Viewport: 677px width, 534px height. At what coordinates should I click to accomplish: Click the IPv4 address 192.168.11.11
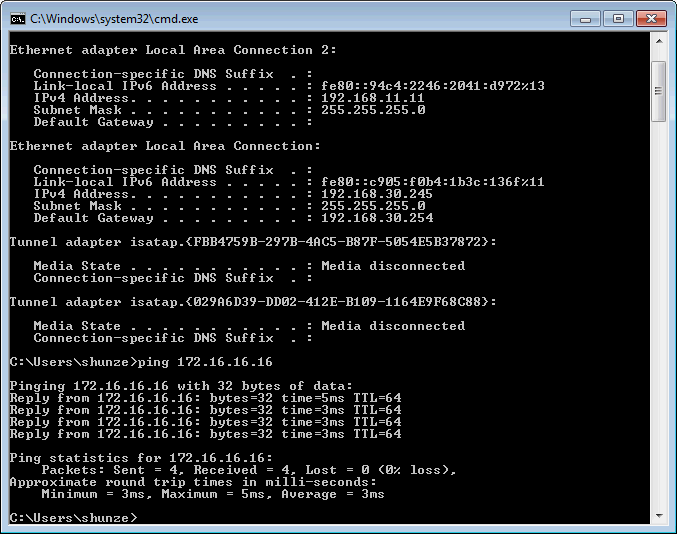click(x=373, y=98)
